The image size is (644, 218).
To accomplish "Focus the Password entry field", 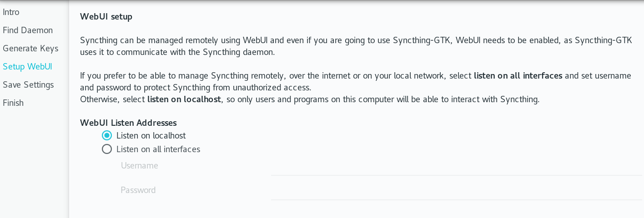I will coord(456,192).
